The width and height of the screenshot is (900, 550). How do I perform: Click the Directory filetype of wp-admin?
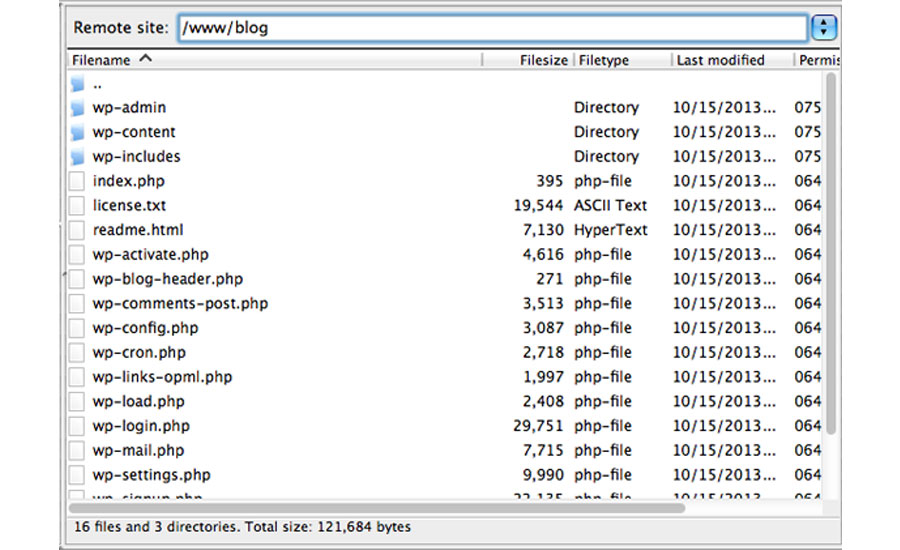[x=607, y=107]
